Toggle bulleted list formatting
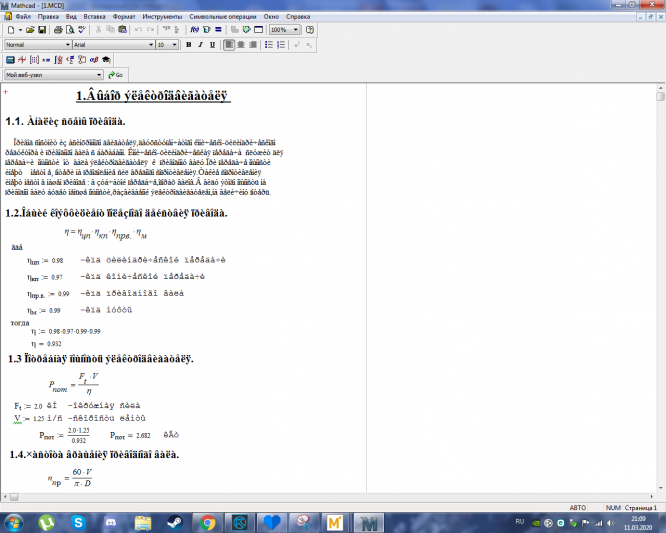Screen dimensions: 666x533 [269, 45]
